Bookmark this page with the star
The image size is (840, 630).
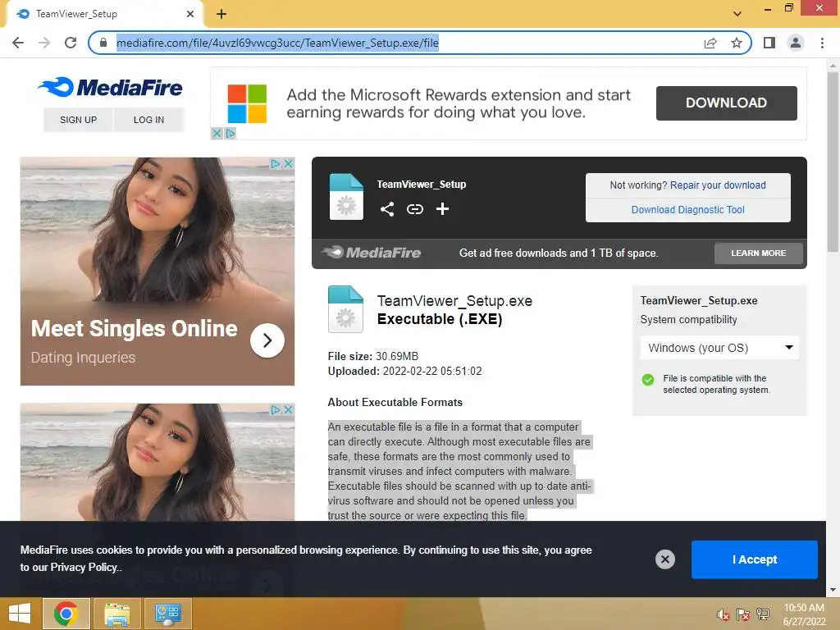(x=737, y=43)
